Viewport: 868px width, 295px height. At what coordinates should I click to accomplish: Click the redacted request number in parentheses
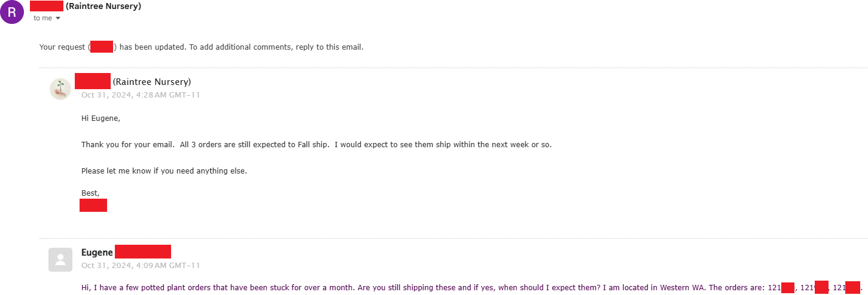click(102, 47)
